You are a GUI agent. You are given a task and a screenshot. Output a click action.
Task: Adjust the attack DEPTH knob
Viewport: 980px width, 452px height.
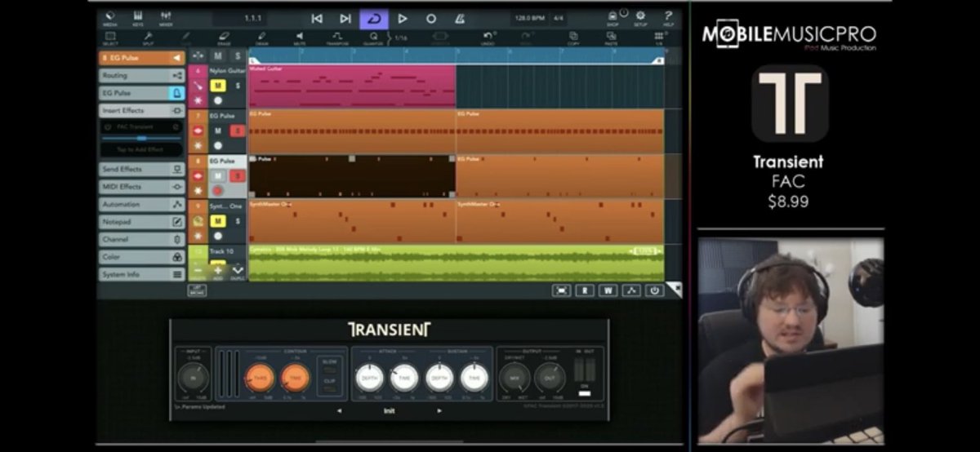pos(369,378)
